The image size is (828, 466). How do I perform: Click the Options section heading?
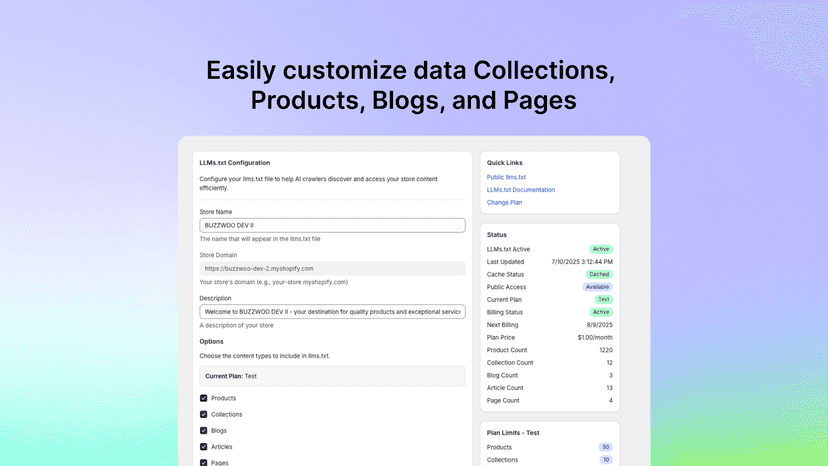click(211, 341)
